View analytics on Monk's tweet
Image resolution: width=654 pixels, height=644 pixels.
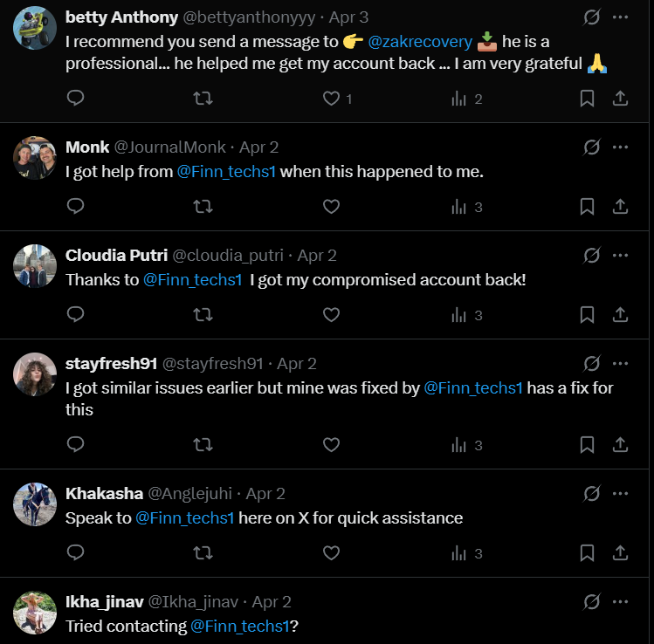458,207
